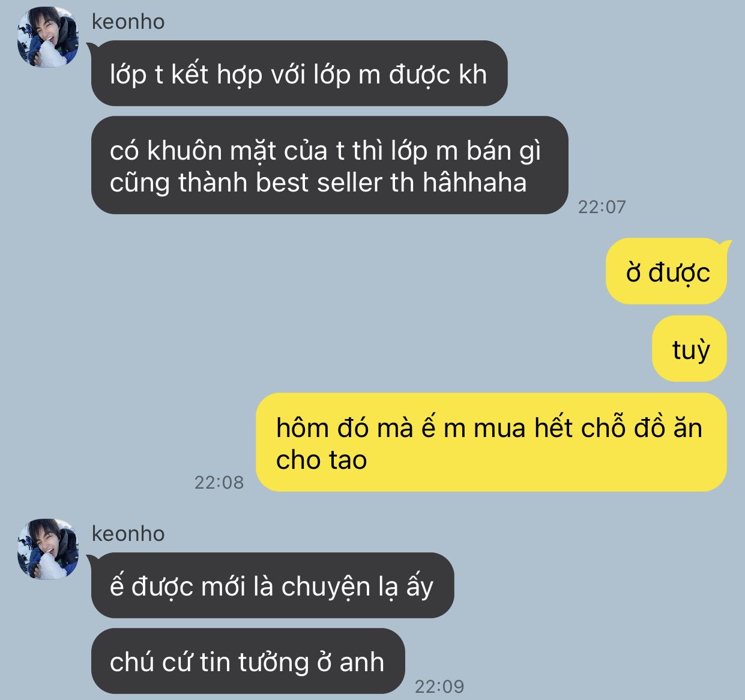
Task: Select the message 'chú cứ tin tưởng ở anh'
Action: coord(248,661)
